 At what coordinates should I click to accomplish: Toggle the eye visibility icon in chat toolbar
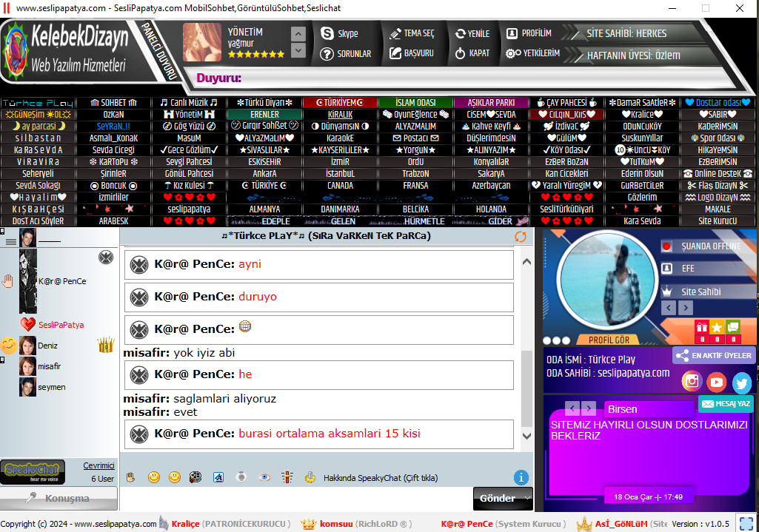point(264,477)
